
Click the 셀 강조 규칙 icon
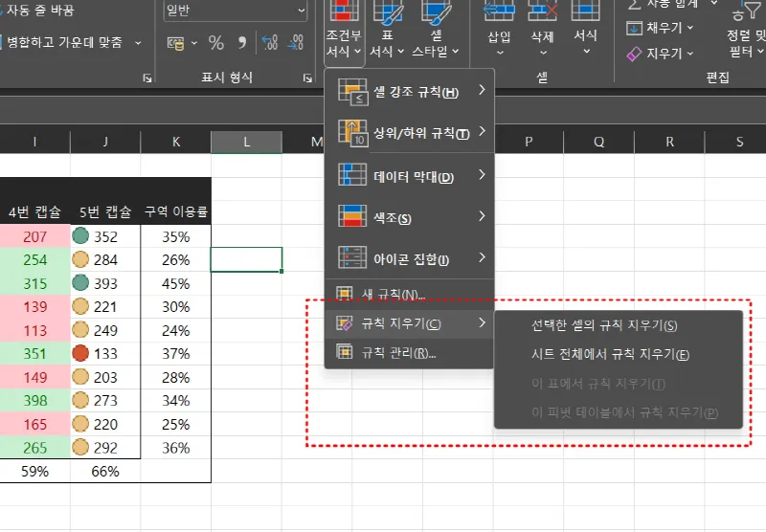352,92
